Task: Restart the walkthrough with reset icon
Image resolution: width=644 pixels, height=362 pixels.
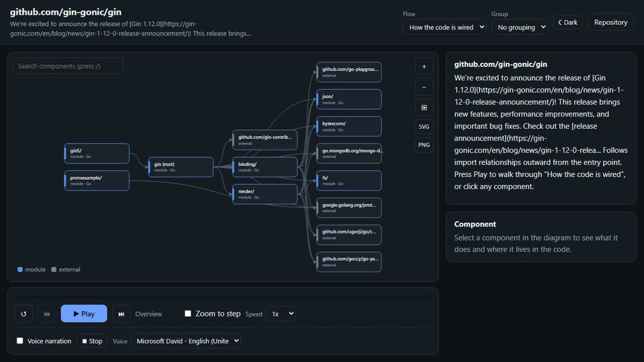Action: [24, 314]
